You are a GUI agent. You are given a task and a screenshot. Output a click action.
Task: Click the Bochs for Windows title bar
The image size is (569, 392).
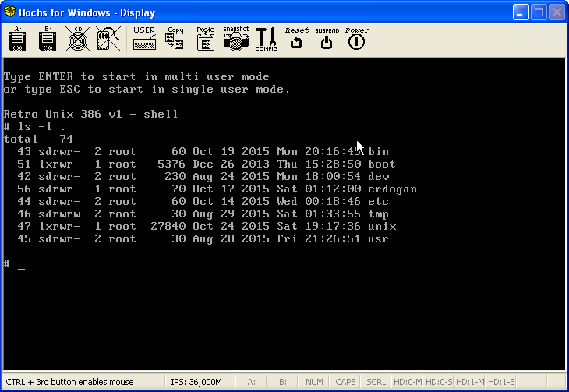[x=234, y=12]
